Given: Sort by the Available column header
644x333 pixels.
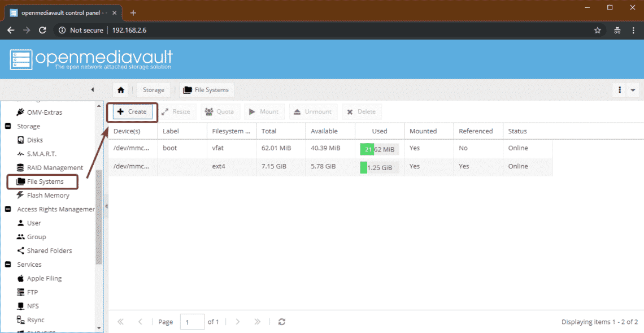Looking at the screenshot, I should pos(330,131).
